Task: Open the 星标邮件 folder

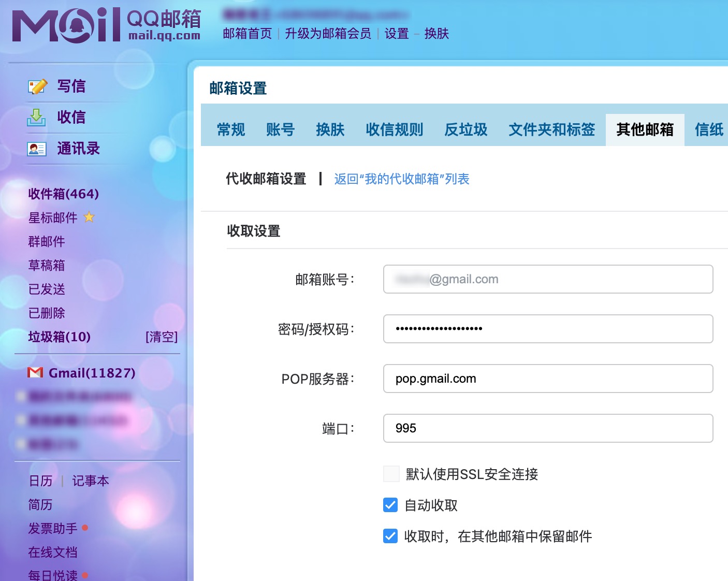Action: click(x=53, y=217)
